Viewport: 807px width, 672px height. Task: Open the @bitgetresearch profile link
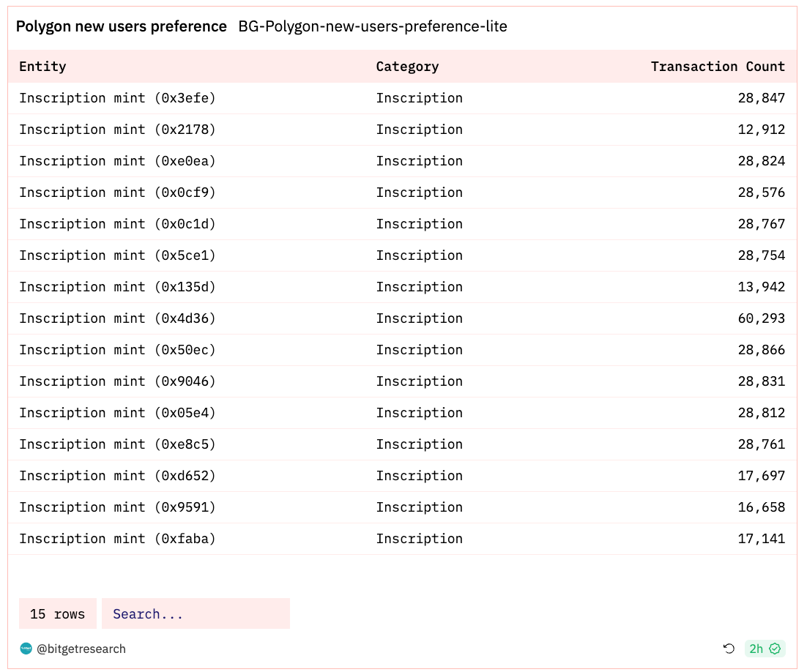[x=81, y=649]
